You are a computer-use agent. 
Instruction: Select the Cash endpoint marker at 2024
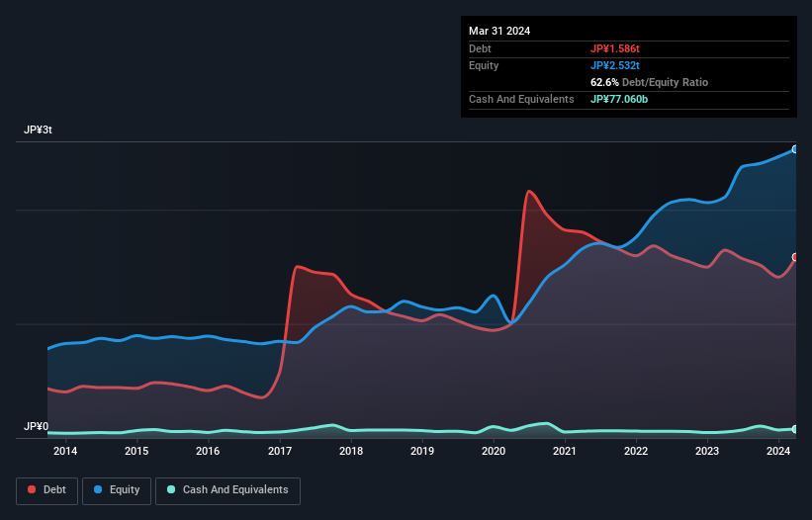[795, 429]
